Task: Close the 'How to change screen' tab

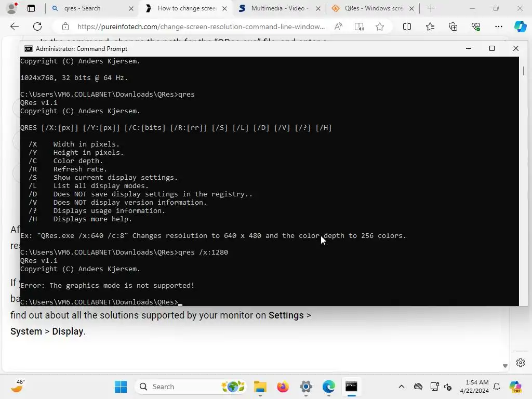Action: click(x=224, y=8)
